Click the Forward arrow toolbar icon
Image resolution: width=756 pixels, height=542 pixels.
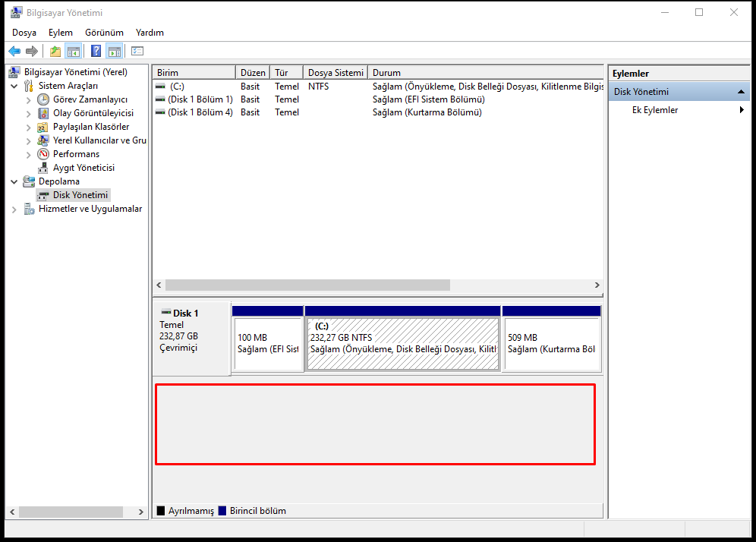point(32,51)
